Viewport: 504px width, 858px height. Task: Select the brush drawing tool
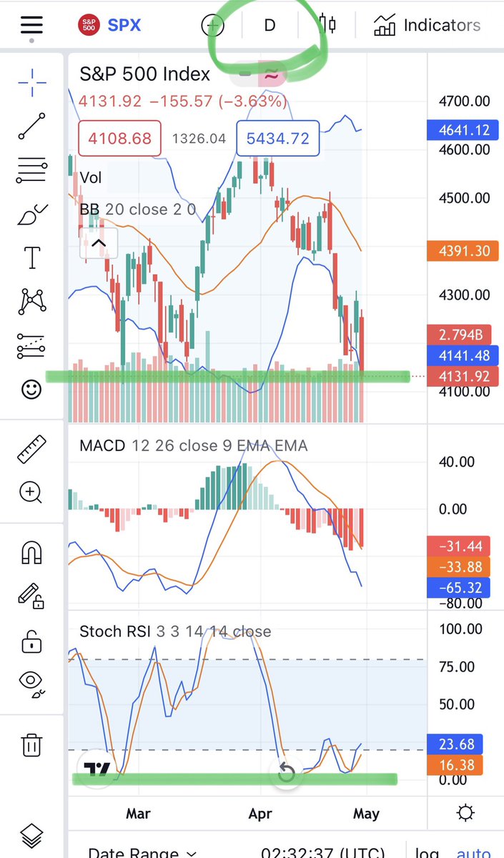click(31, 214)
